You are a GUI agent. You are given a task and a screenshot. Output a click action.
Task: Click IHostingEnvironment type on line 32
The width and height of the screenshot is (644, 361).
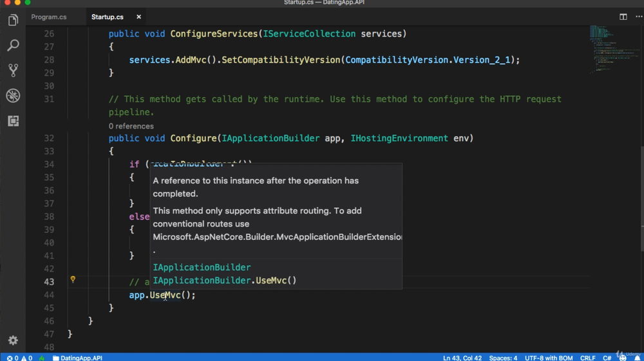point(399,138)
